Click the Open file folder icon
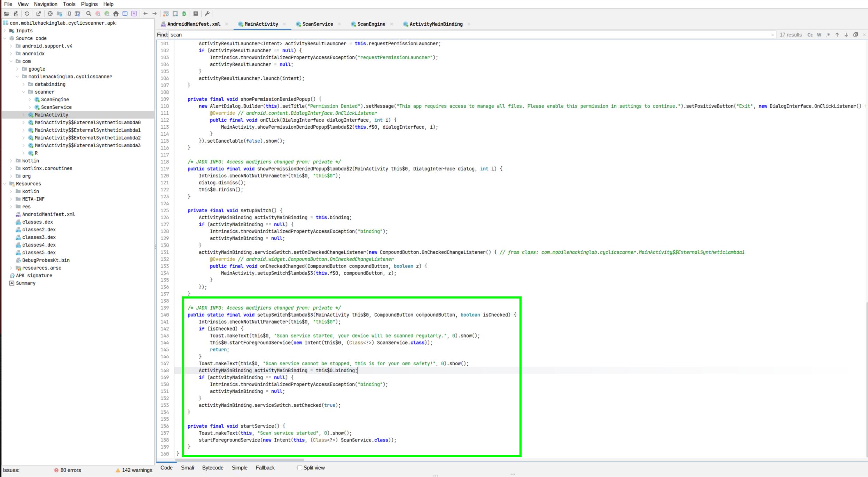Image resolution: width=868 pixels, height=477 pixels. 7,14
